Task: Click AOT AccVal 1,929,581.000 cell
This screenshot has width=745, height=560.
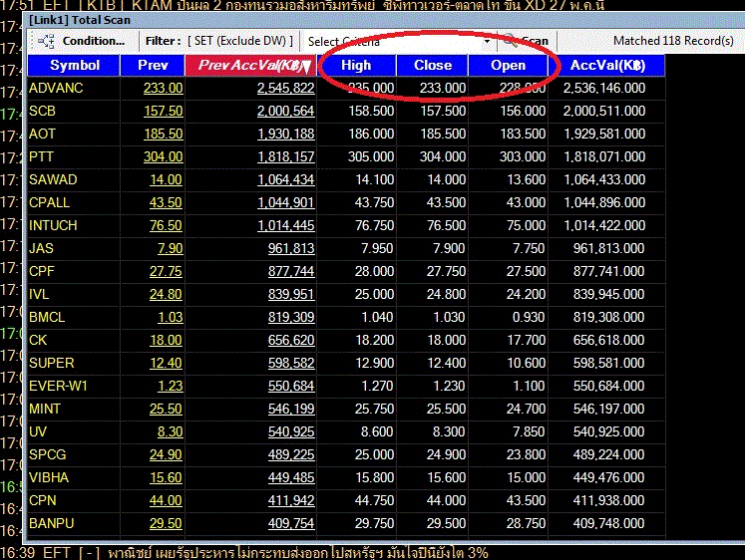Action: coord(604,134)
